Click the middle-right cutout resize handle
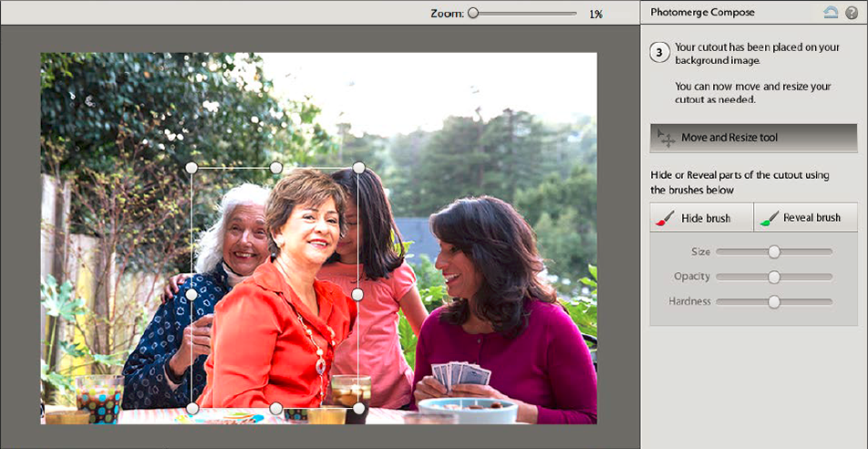868x449 pixels. pos(358,295)
